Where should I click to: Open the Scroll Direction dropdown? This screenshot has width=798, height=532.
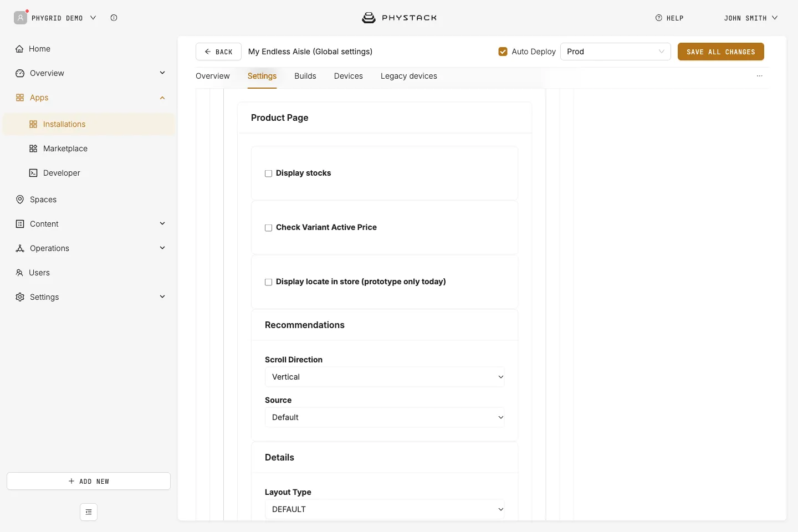coord(385,377)
